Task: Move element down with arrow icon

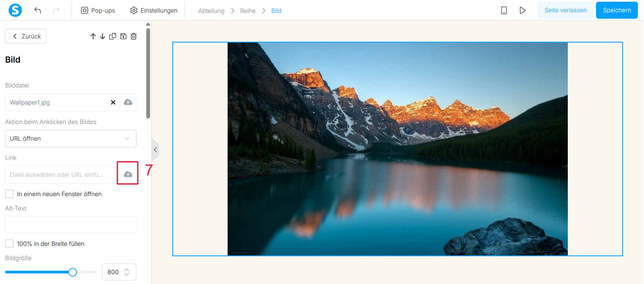Action: tap(102, 36)
